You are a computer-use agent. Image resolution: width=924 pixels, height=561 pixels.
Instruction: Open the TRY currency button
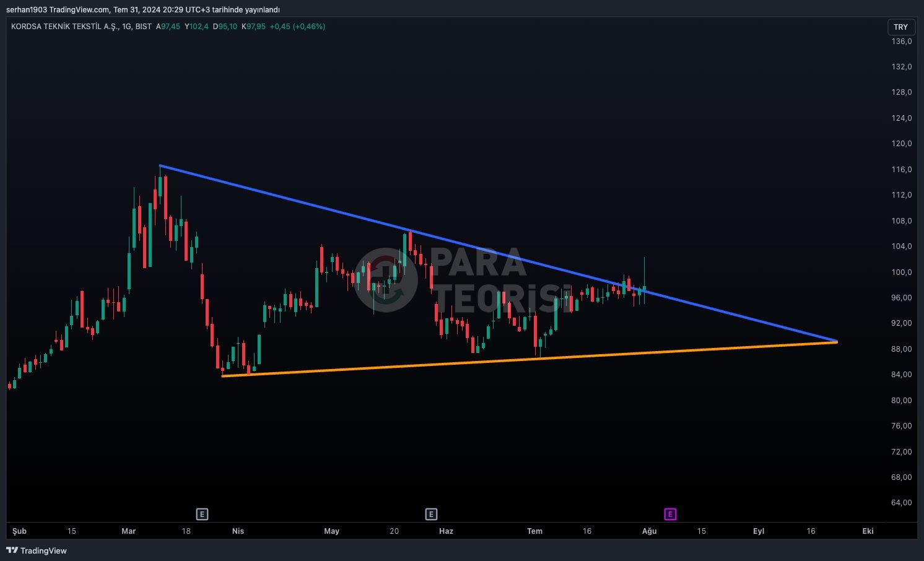(900, 27)
